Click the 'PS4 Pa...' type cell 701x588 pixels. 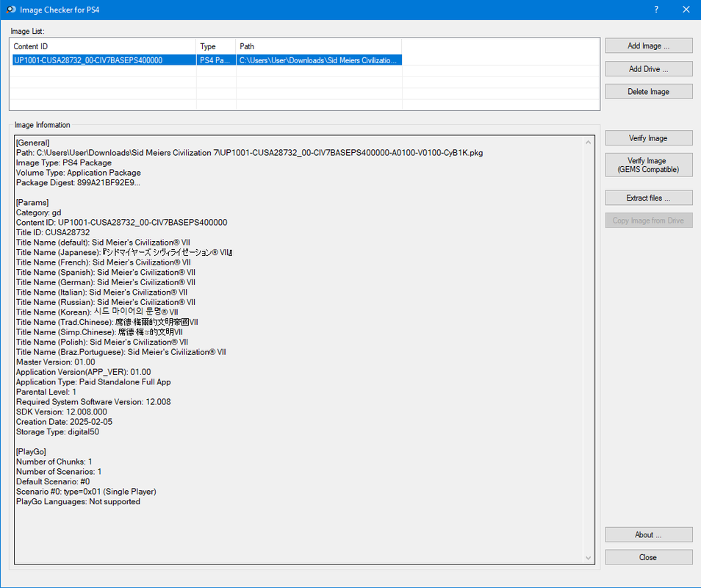tap(216, 60)
